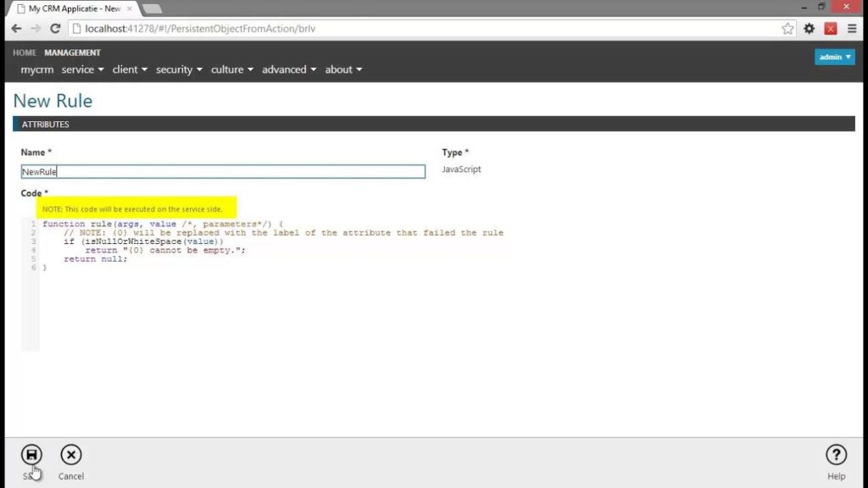Click the Cancel label text
The image size is (868, 488).
point(71,476)
